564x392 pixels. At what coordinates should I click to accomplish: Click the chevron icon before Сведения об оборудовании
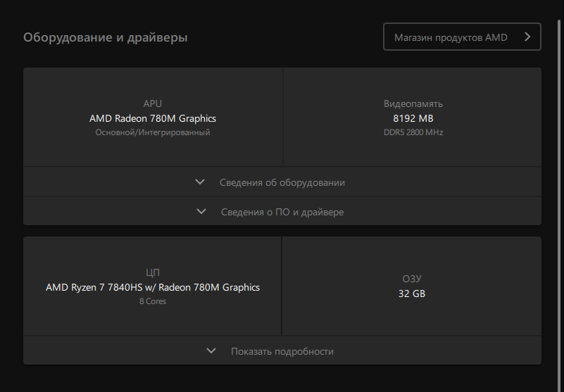tap(200, 182)
